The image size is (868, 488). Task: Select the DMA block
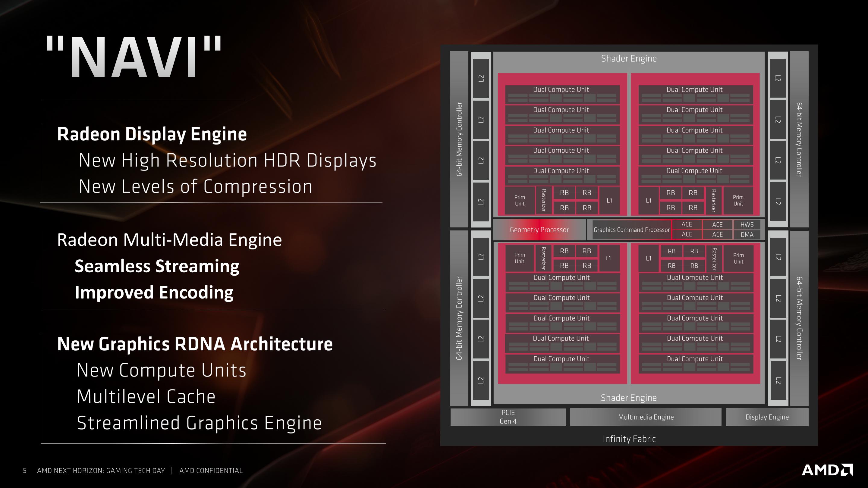(747, 235)
